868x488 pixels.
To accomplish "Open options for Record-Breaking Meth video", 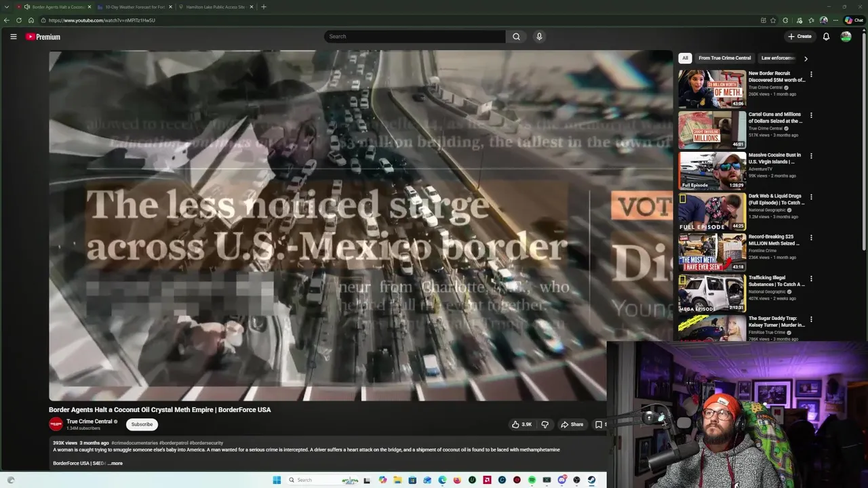I will pos(811,238).
